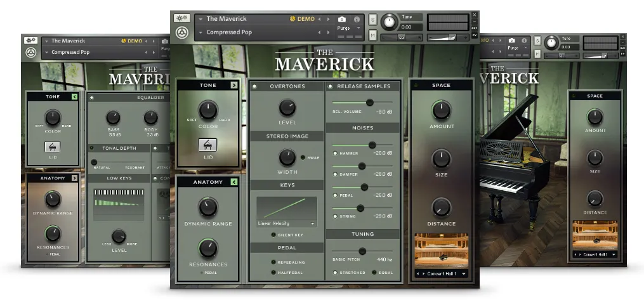Select next hall in center Space panel
The image size is (644, 300).
coord(423,274)
